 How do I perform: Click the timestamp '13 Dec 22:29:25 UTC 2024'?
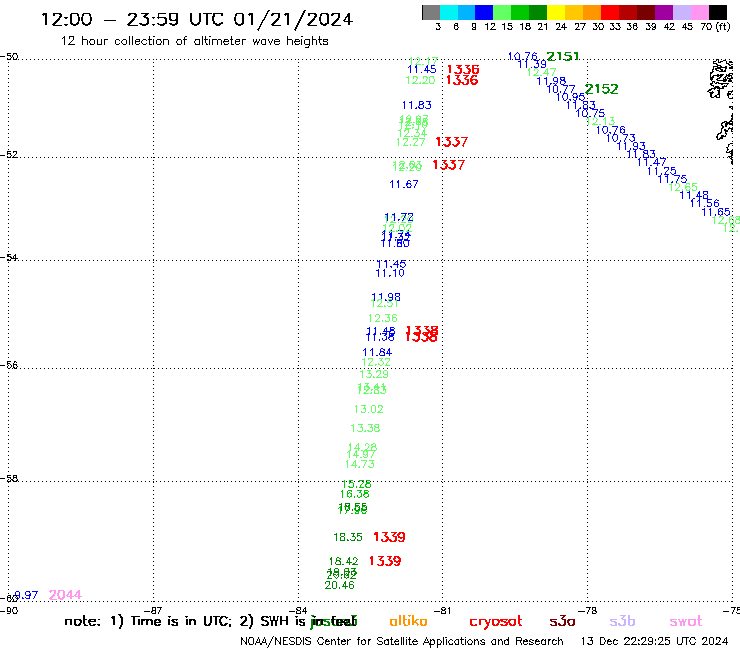pyautogui.click(x=654, y=642)
